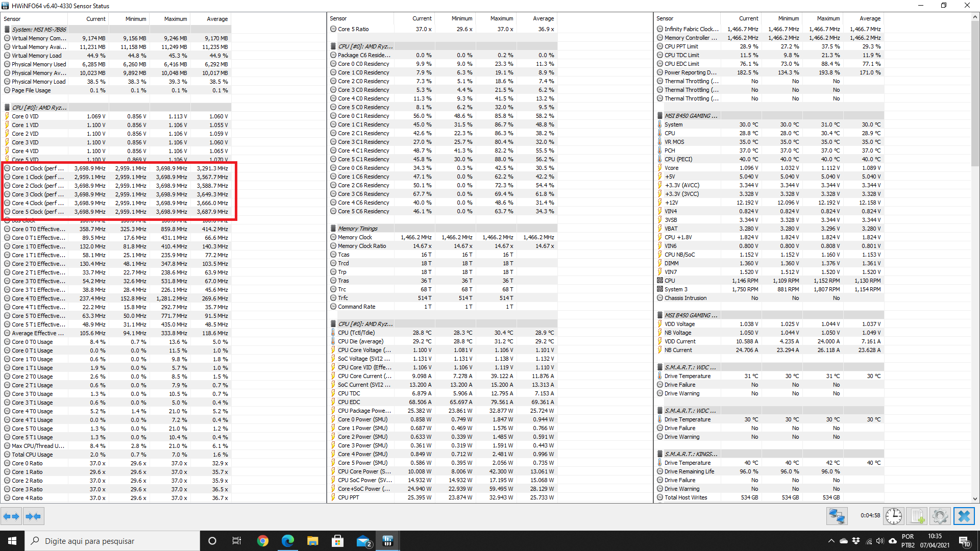Image resolution: width=980 pixels, height=551 pixels.
Task: Select the Max CPU/Thread Usage row
Action: click(x=116, y=446)
